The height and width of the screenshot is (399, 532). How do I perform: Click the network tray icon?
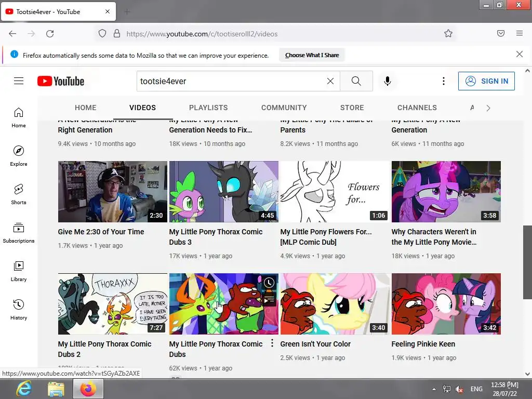[x=446, y=389]
